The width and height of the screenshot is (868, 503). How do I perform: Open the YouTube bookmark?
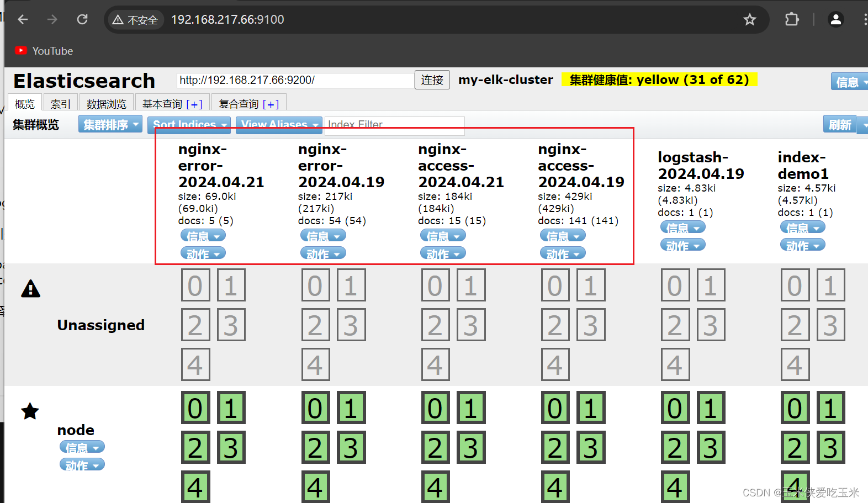(x=44, y=51)
